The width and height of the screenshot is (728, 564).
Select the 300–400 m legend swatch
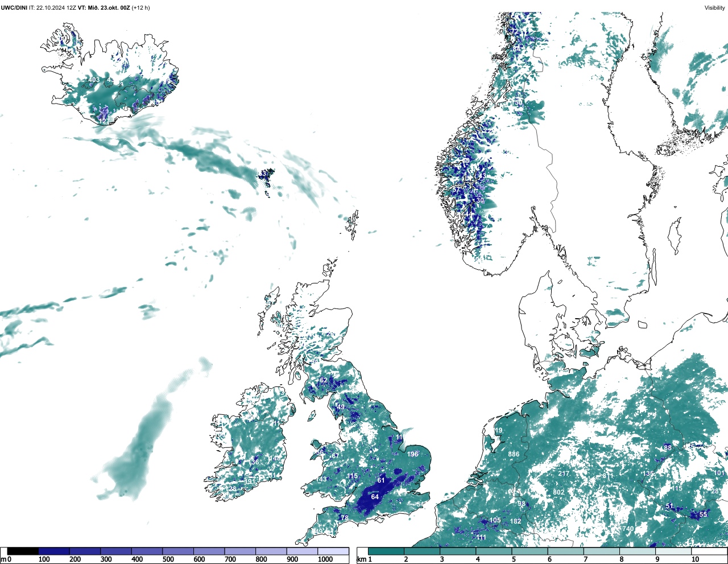click(116, 551)
